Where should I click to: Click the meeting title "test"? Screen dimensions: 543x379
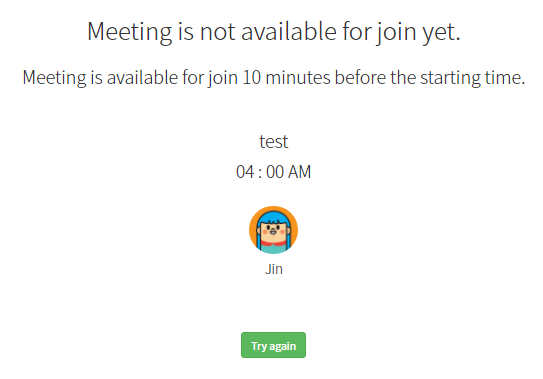pyautogui.click(x=274, y=141)
